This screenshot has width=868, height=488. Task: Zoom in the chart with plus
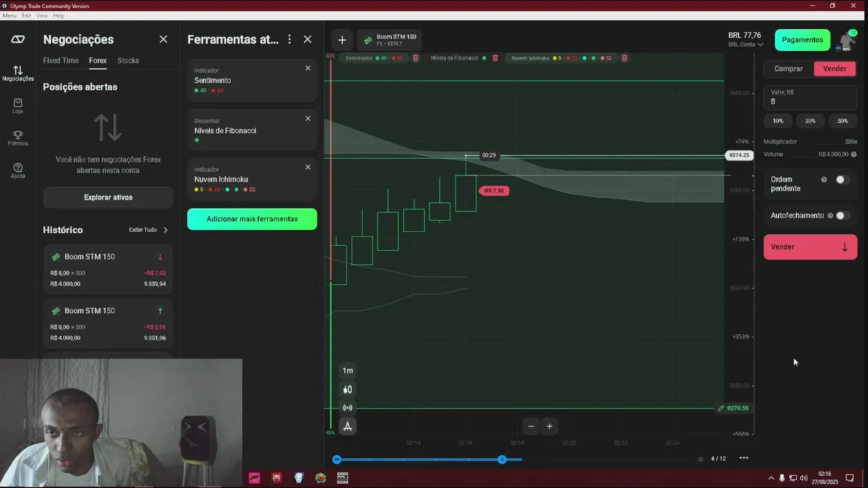[549, 426]
